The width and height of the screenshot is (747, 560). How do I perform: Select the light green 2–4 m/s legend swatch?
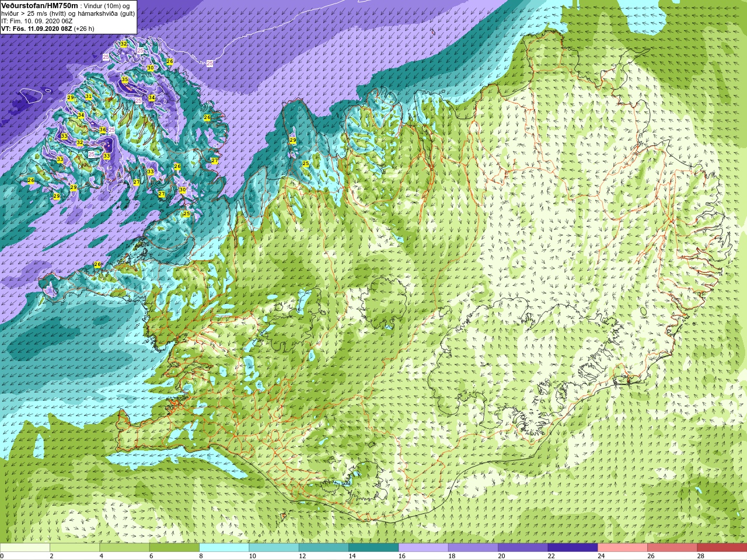(x=75, y=548)
